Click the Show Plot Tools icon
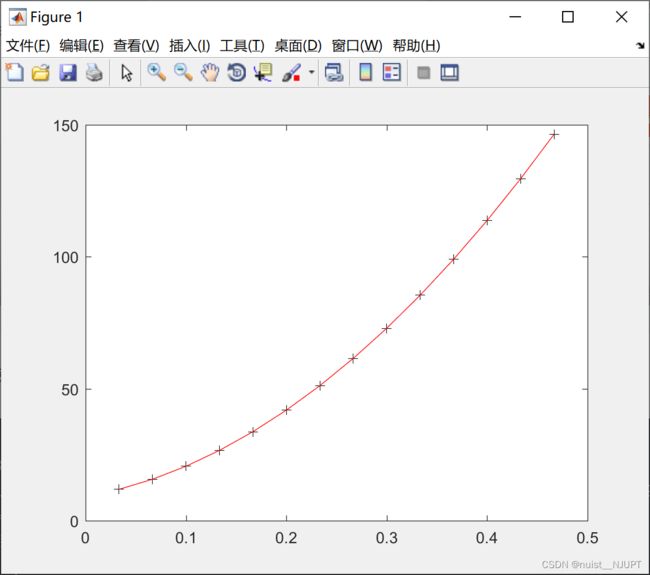The image size is (650, 575). point(449,73)
